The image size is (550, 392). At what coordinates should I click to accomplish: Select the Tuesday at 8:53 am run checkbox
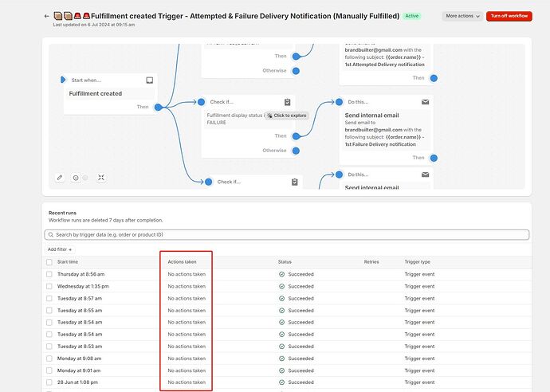click(49, 347)
